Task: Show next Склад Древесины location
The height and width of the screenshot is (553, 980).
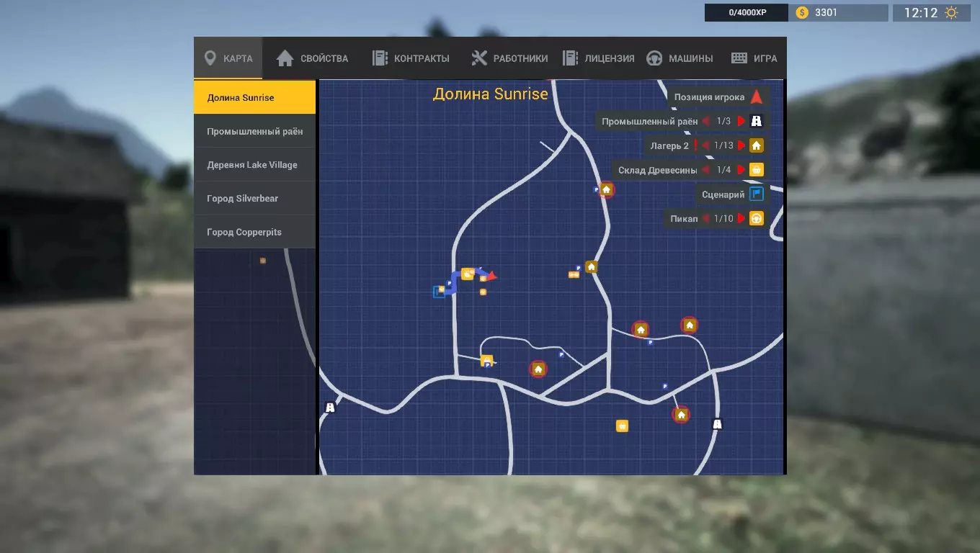Action: click(741, 170)
